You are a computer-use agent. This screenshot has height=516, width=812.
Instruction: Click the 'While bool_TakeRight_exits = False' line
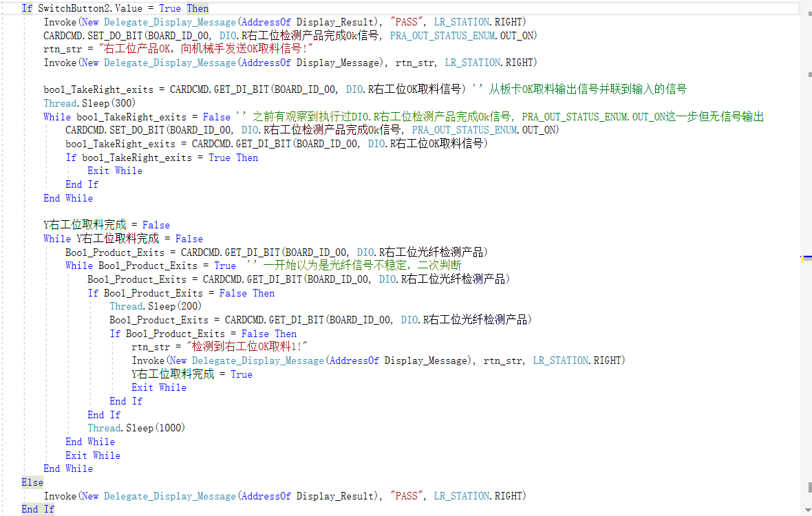(x=137, y=117)
